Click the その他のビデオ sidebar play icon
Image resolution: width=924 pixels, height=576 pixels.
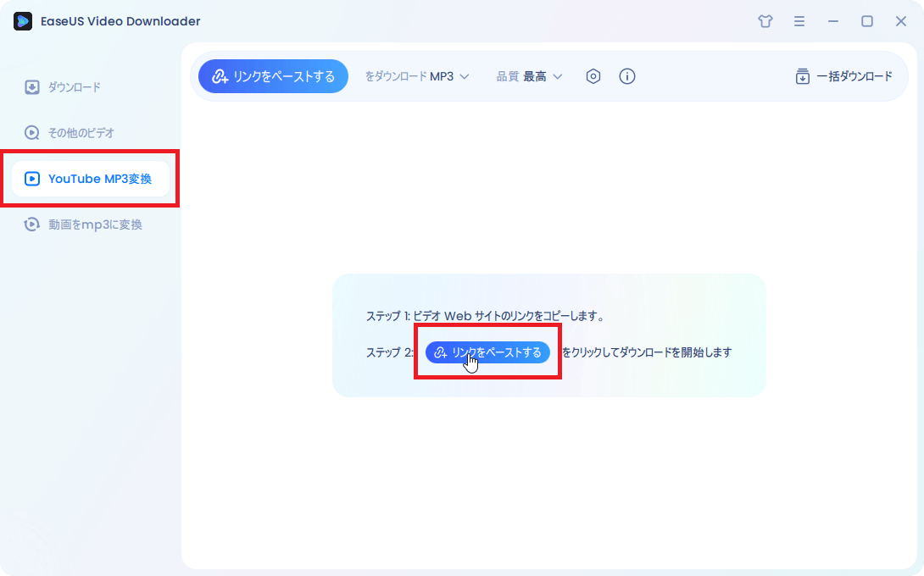pyautogui.click(x=32, y=133)
